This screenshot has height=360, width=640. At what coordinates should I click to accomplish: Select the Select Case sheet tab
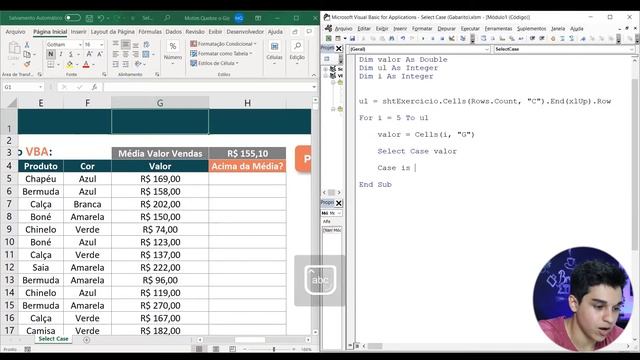[x=53, y=339]
